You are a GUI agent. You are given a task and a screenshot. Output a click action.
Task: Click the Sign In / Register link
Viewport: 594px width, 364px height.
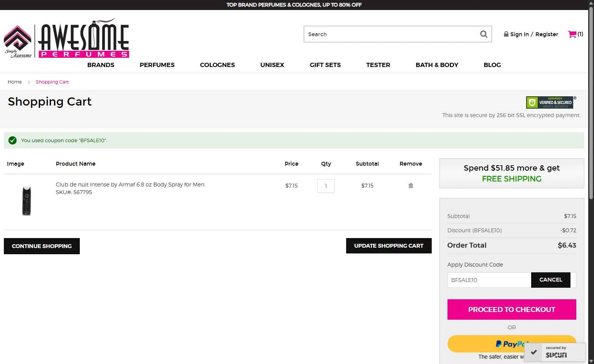coord(534,34)
